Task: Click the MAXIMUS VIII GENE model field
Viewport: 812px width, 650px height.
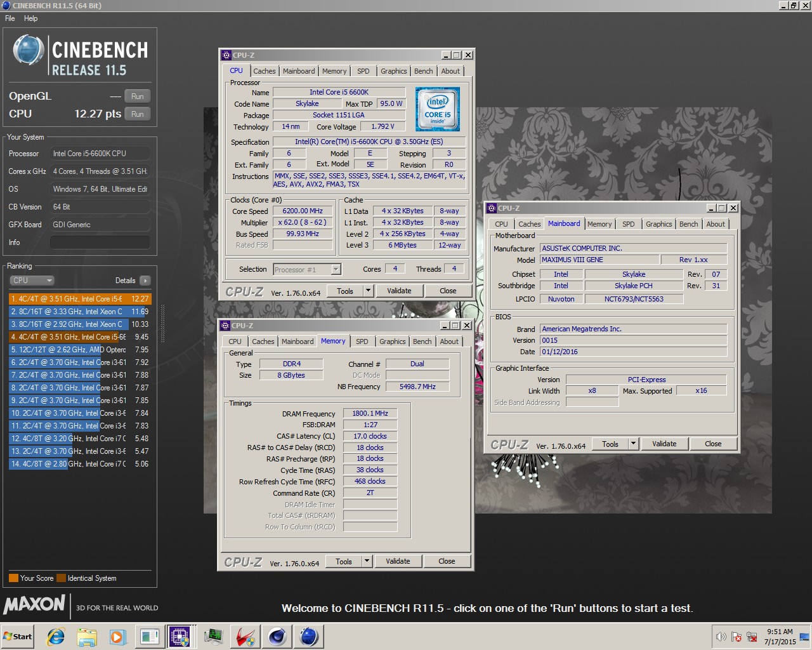Action: click(599, 260)
